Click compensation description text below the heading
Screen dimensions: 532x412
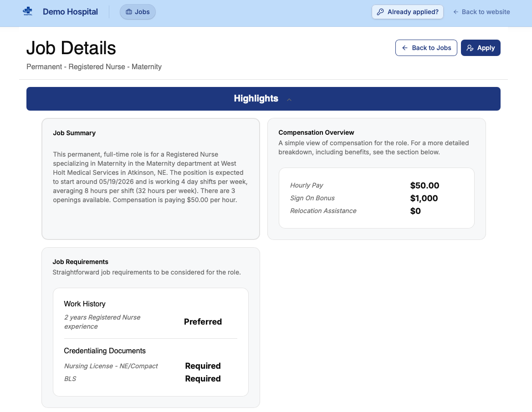click(373, 148)
